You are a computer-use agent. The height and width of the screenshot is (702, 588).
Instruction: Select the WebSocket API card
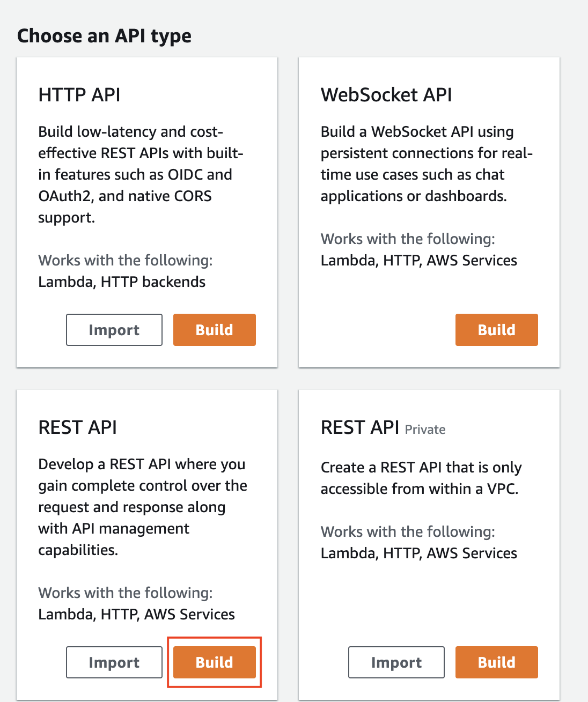coord(428,212)
